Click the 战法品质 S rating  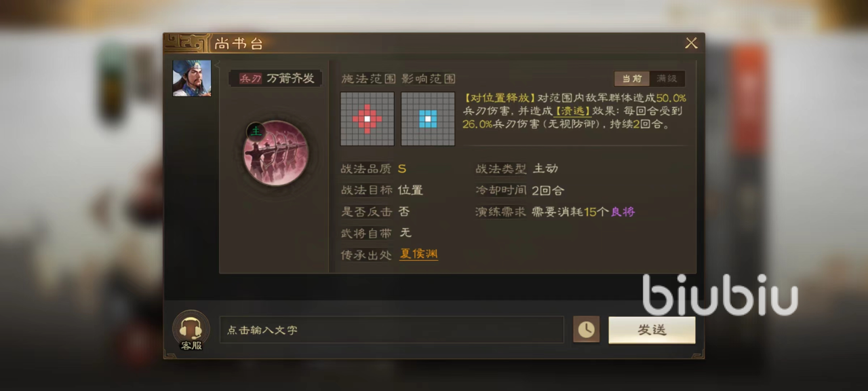tap(402, 169)
